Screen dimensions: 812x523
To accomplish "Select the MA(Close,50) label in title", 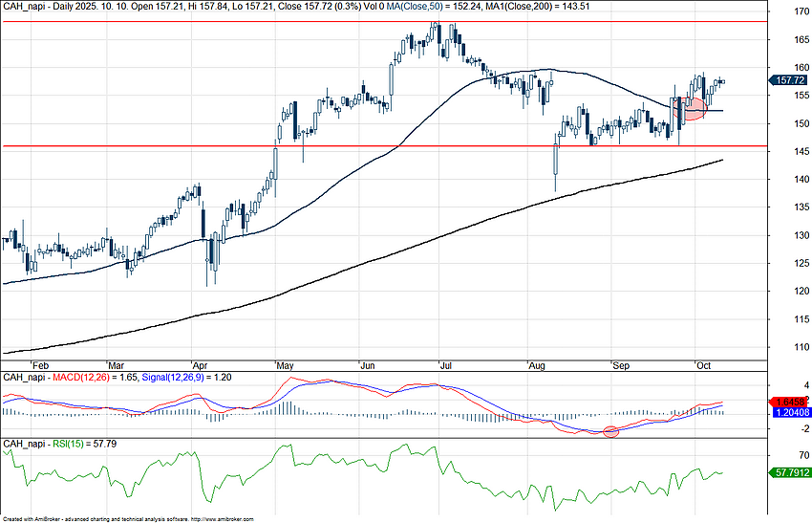I will point(425,6).
